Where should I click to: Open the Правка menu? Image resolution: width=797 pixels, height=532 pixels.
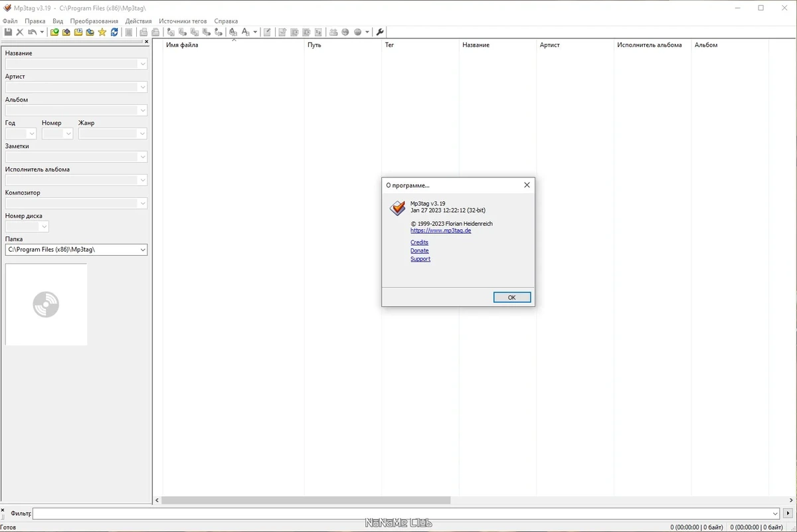pyautogui.click(x=35, y=21)
